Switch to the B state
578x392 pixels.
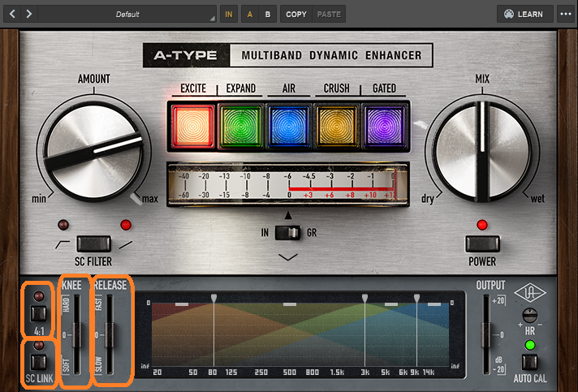(x=267, y=14)
